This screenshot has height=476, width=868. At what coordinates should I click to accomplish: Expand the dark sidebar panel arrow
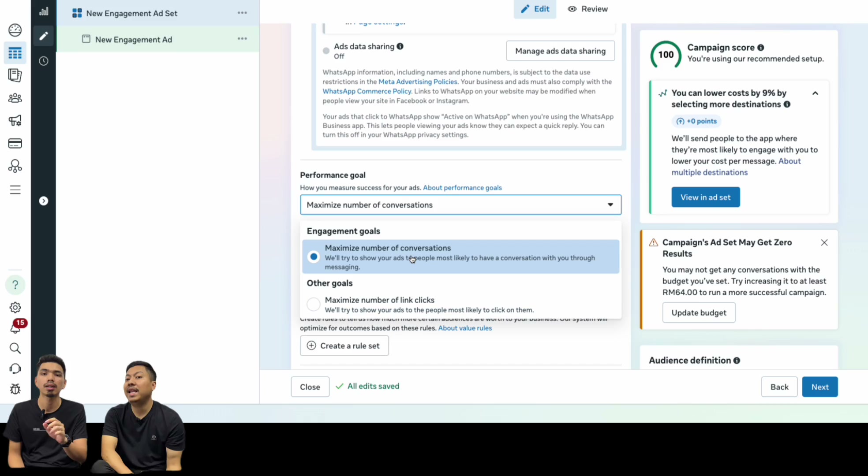pos(43,201)
